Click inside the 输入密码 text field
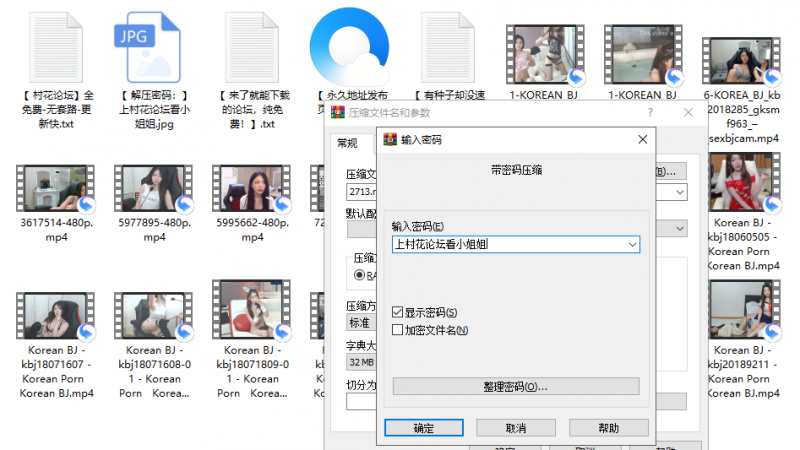The image size is (800, 450). coord(505,244)
